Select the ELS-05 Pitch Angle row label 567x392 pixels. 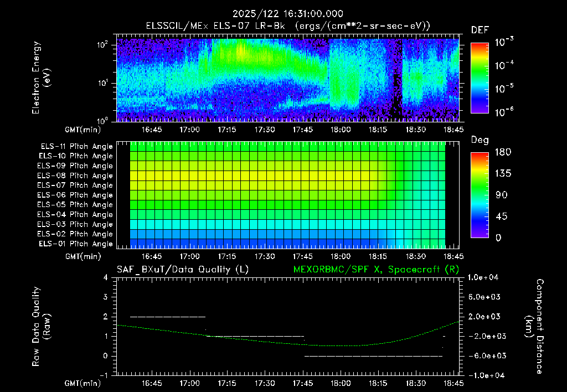pyautogui.click(x=75, y=205)
